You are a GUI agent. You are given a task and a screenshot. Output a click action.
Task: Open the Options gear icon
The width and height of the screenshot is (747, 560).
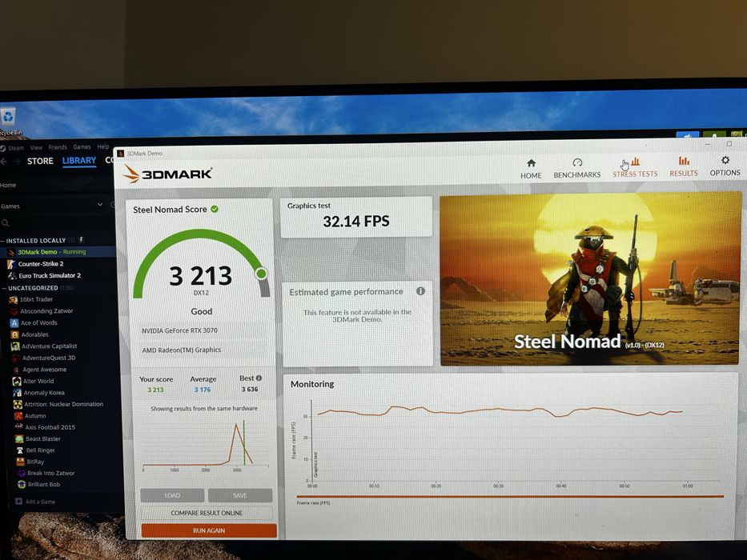click(x=725, y=160)
